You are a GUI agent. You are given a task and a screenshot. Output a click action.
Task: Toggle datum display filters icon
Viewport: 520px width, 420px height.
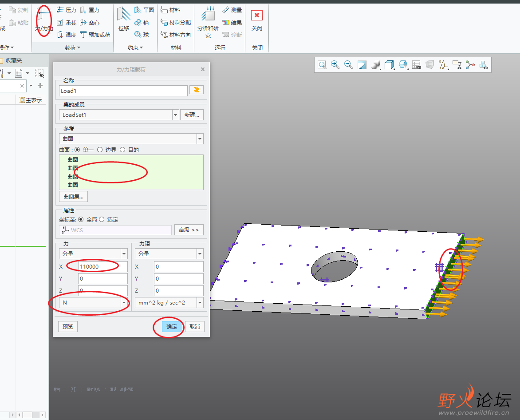tap(443, 65)
